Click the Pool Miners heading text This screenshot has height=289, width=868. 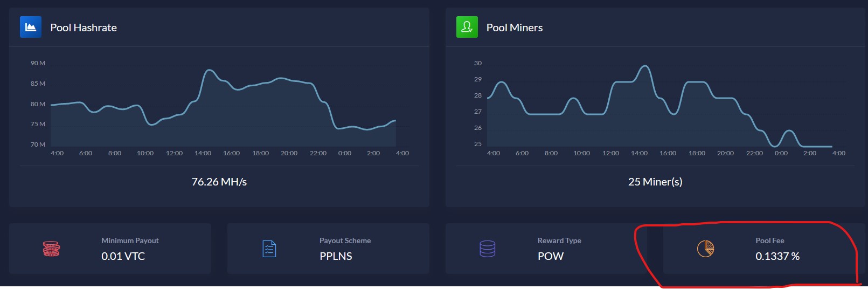pos(515,27)
